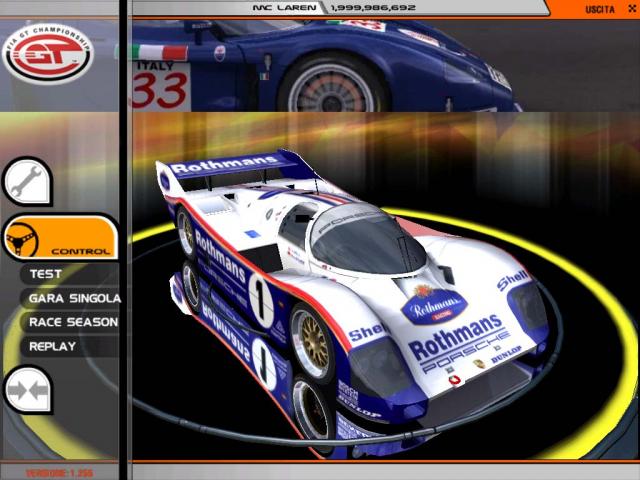Click the FIA GT Championship logo

tap(48, 53)
